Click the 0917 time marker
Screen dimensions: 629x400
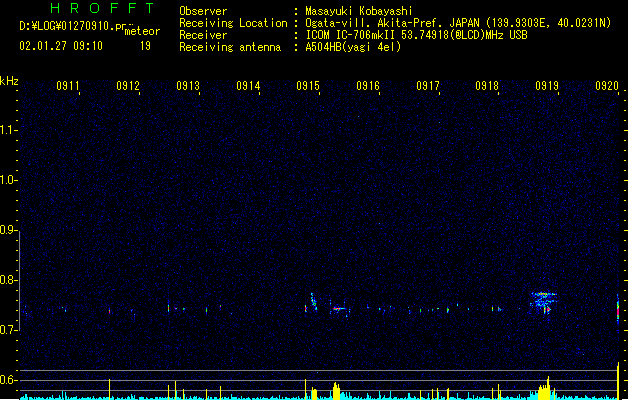pos(428,86)
